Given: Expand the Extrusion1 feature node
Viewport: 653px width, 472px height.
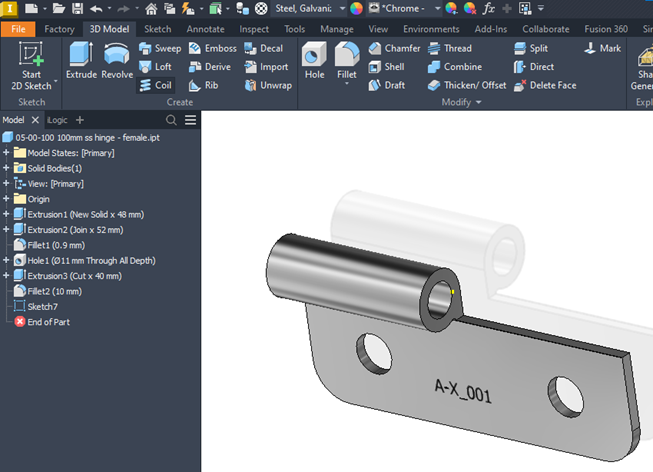Looking at the screenshot, I should tap(7, 214).
